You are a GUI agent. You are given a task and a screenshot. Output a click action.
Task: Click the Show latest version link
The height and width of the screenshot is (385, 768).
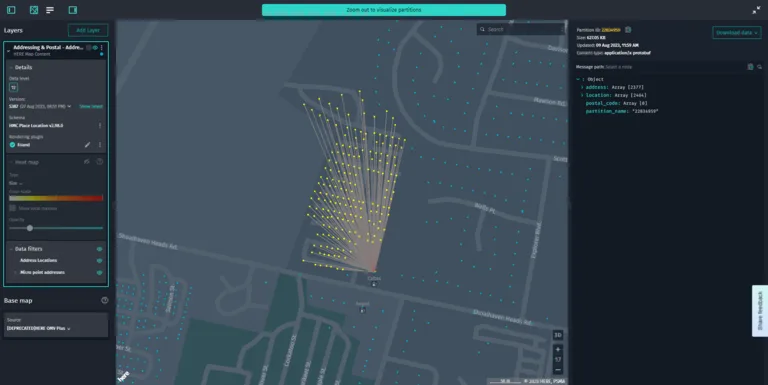tap(91, 106)
